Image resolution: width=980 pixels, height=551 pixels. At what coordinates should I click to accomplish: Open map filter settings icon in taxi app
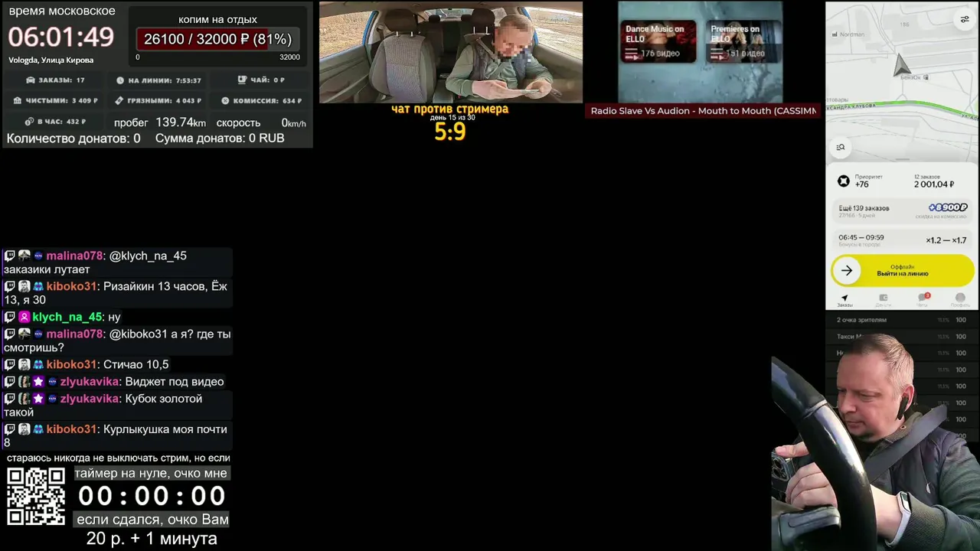(965, 19)
